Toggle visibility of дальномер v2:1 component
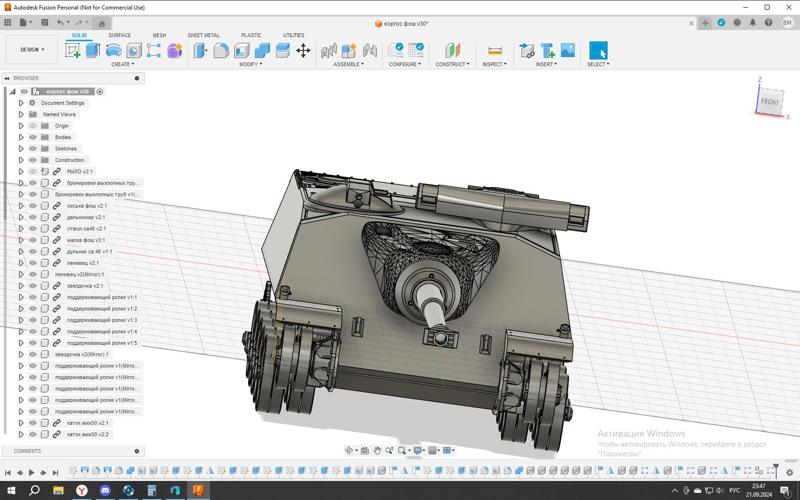This screenshot has height=500, width=800. pyautogui.click(x=32, y=217)
